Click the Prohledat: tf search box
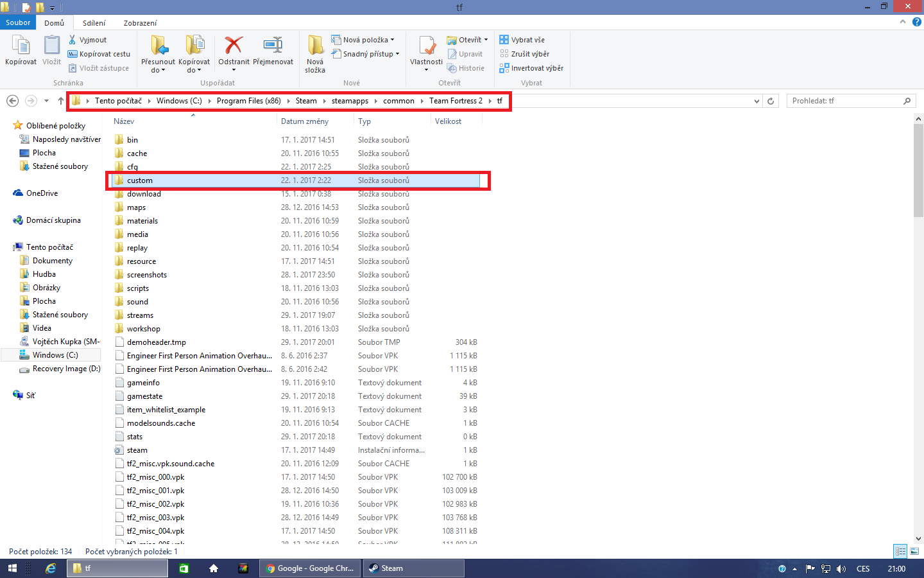The image size is (924, 578). [x=850, y=101]
